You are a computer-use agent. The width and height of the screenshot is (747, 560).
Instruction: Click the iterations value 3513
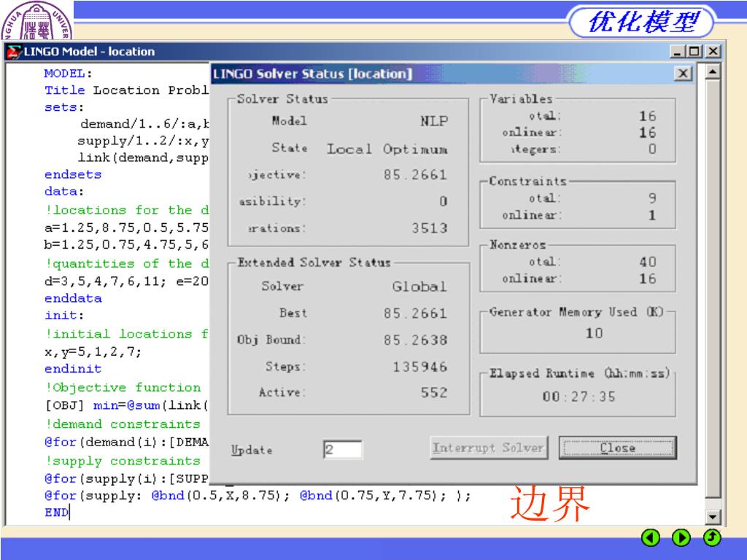430,228
